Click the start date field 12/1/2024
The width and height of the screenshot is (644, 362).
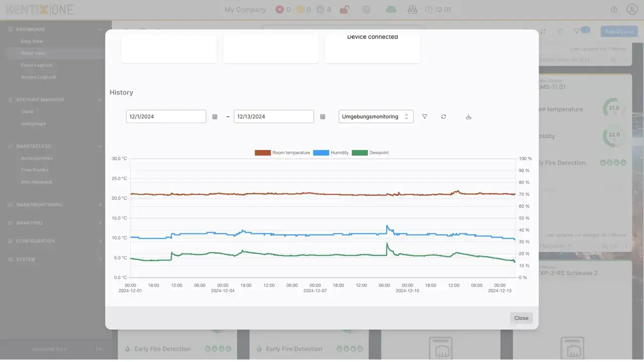coord(166,117)
